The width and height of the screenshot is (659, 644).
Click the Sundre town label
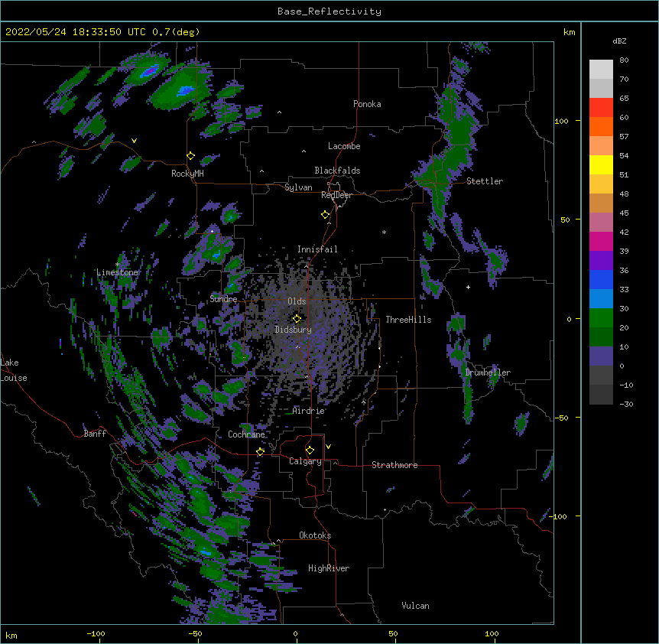(223, 299)
